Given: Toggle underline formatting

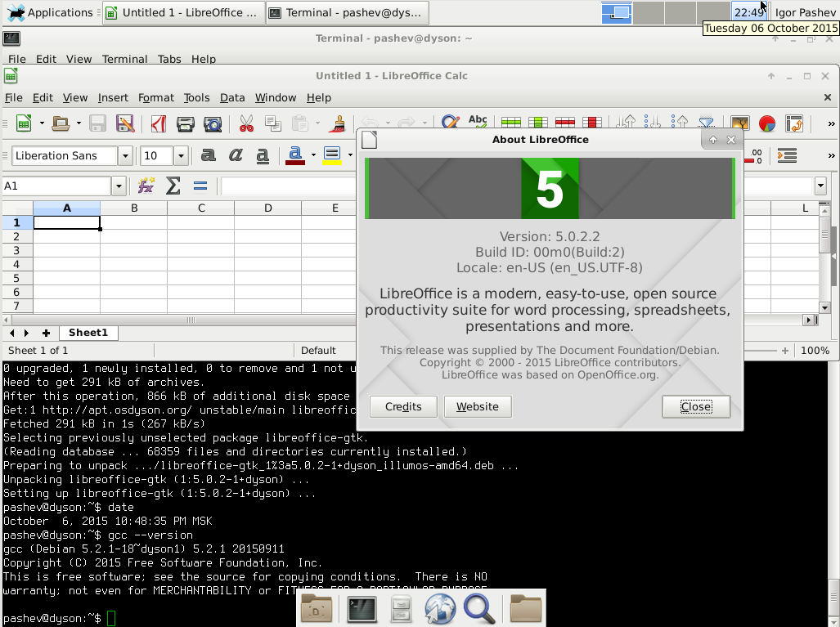Looking at the screenshot, I should pos(263,155).
